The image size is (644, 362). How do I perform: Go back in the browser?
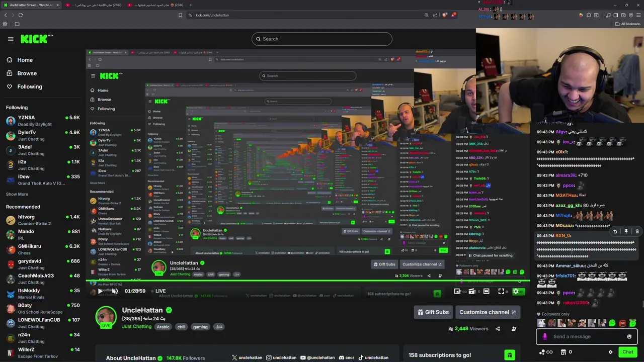[x=6, y=15]
